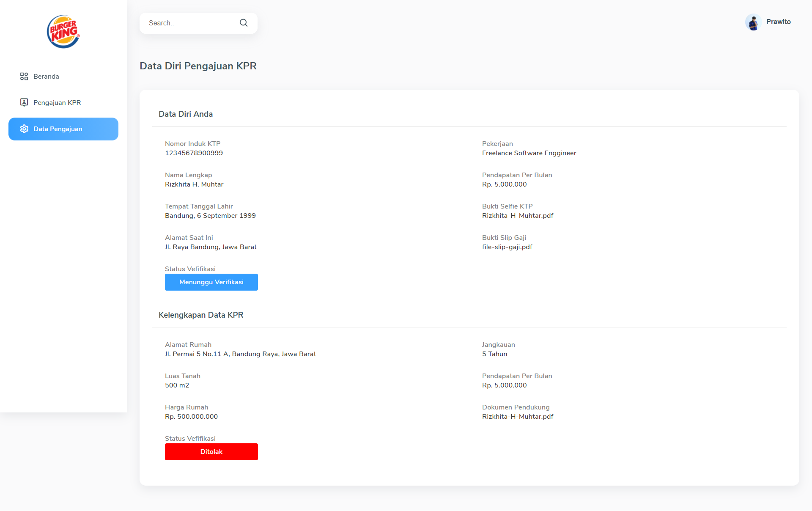Select the Data Pengajuan sidebar item
This screenshot has width=812, height=511.
(58, 129)
